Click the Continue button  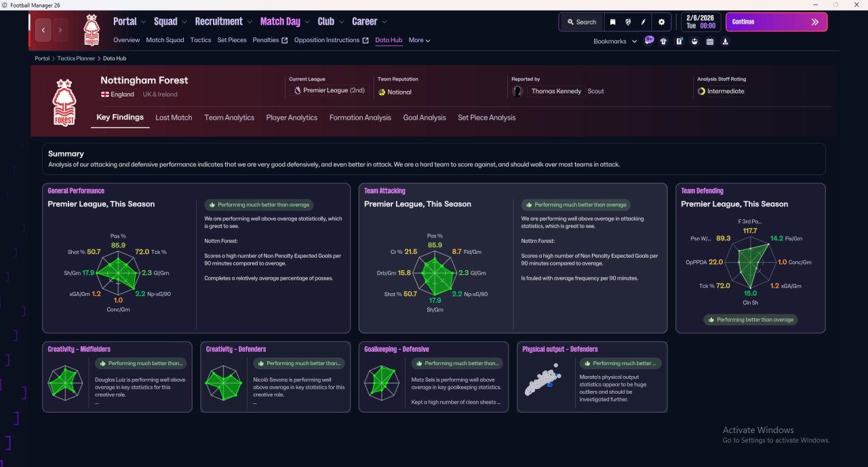[776, 22]
